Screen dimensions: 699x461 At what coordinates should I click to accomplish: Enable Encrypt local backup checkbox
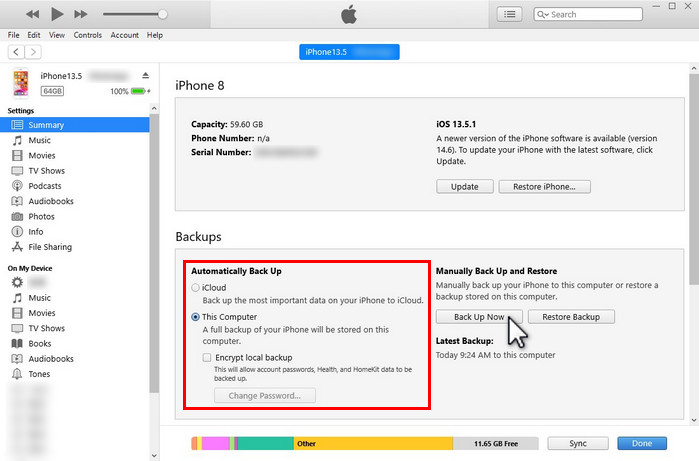tap(207, 358)
